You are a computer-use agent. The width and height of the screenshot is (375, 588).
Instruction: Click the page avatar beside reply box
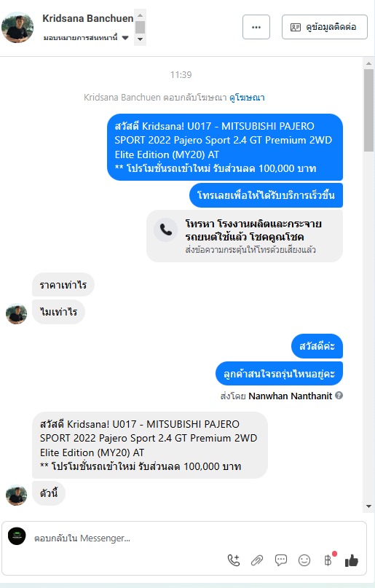[17, 536]
